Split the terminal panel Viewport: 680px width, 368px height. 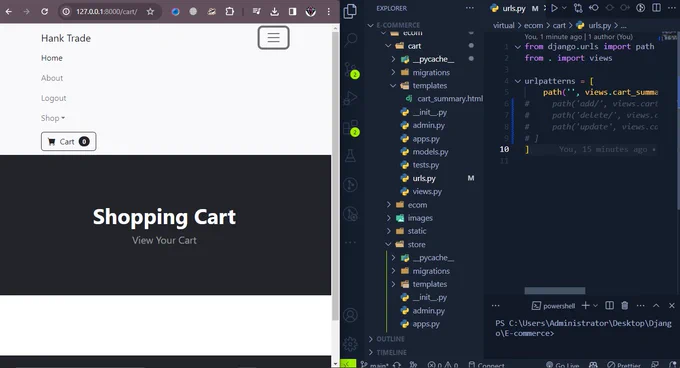click(x=609, y=306)
